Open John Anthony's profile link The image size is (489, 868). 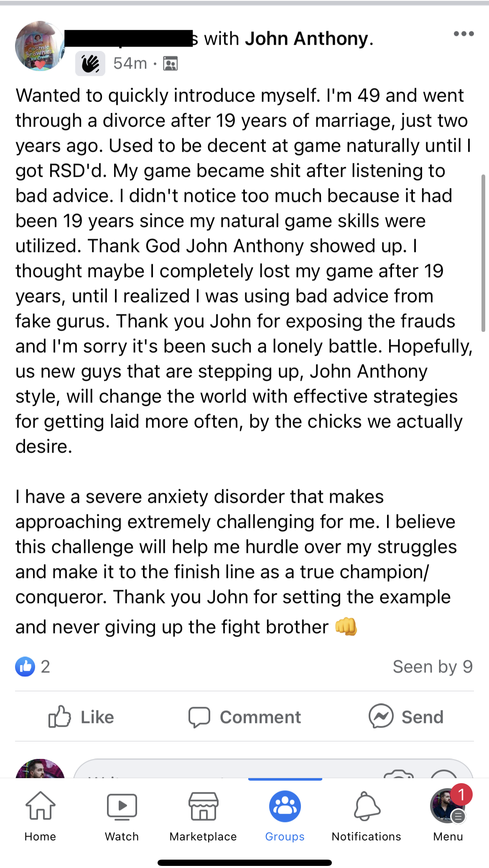click(307, 39)
